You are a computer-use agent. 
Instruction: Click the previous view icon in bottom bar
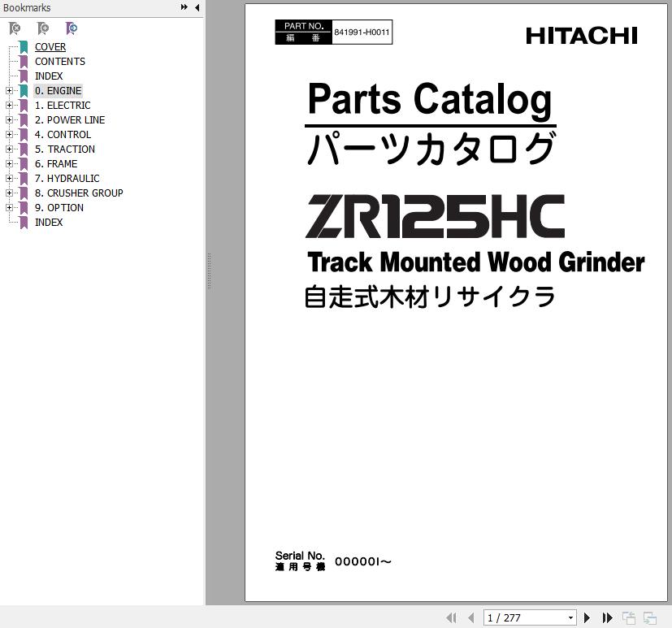629,617
